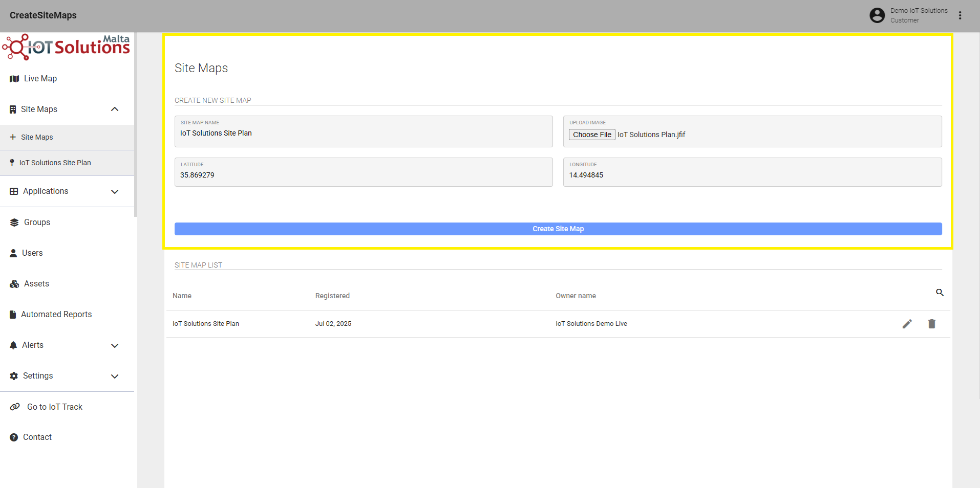Click the 'IoT Solutions Plan.jfif' file name
Screen dimensions: 980x488
(x=651, y=135)
